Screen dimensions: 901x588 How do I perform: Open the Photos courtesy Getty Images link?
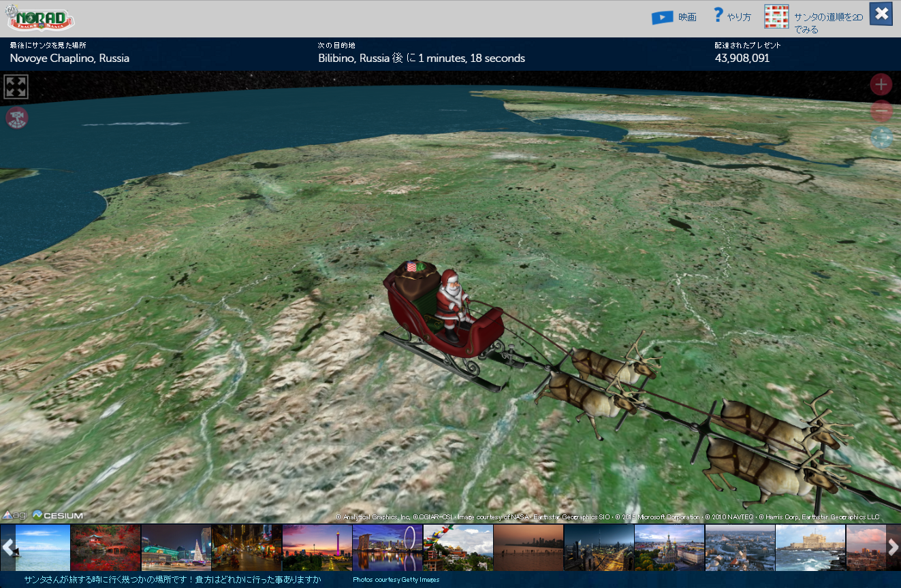coord(395,580)
